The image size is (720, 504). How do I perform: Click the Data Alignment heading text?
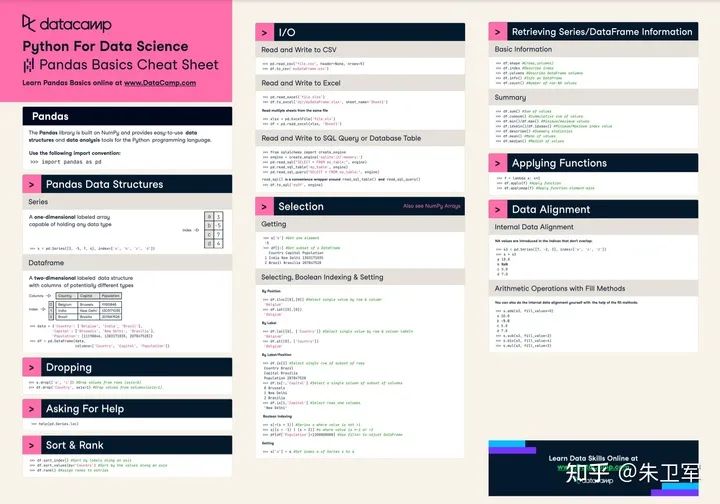click(x=551, y=209)
